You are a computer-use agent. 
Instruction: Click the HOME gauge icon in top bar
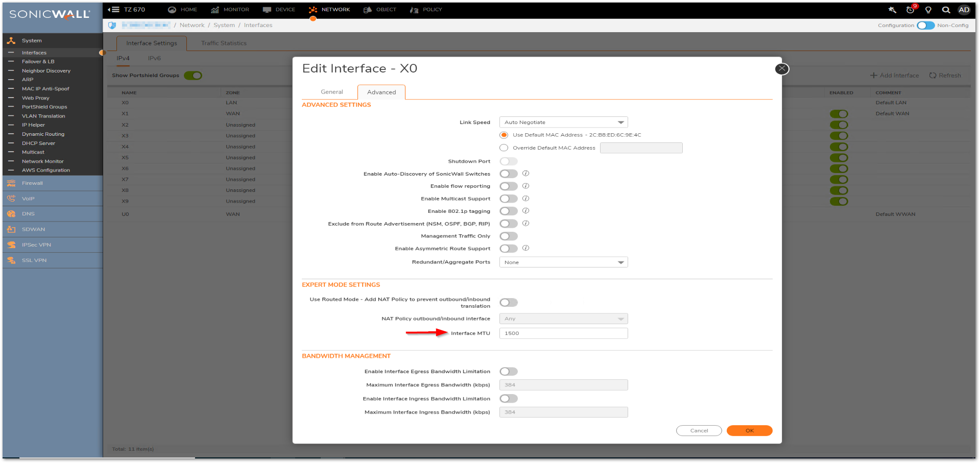[172, 10]
